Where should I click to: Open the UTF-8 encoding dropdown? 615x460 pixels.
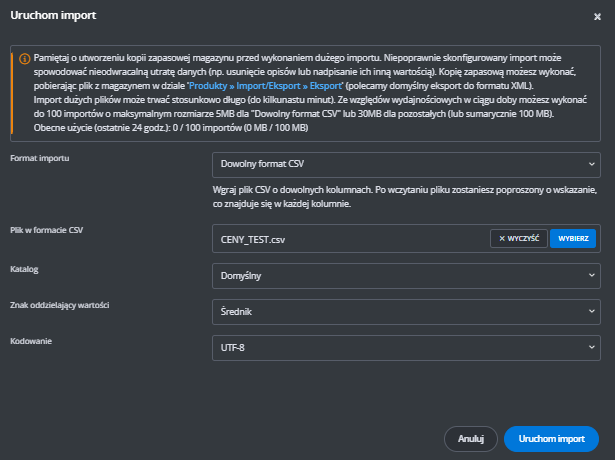[x=406, y=347]
